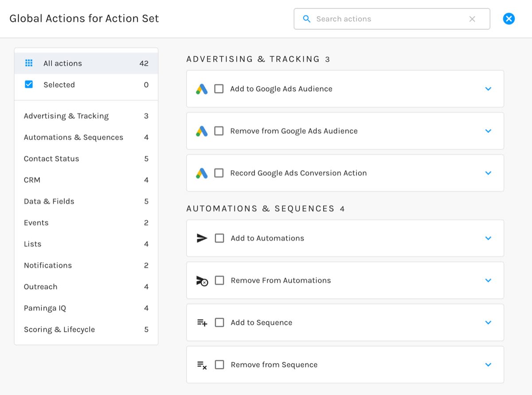Expand Record Google Ads Conversion Action chevron
The width and height of the screenshot is (532, 395).
tap(489, 173)
